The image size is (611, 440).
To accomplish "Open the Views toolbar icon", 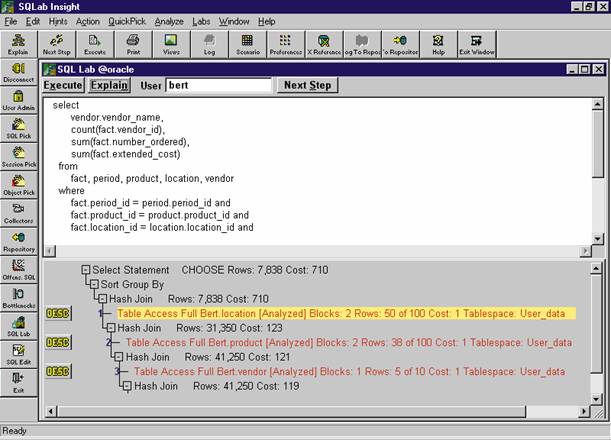I will click(171, 45).
